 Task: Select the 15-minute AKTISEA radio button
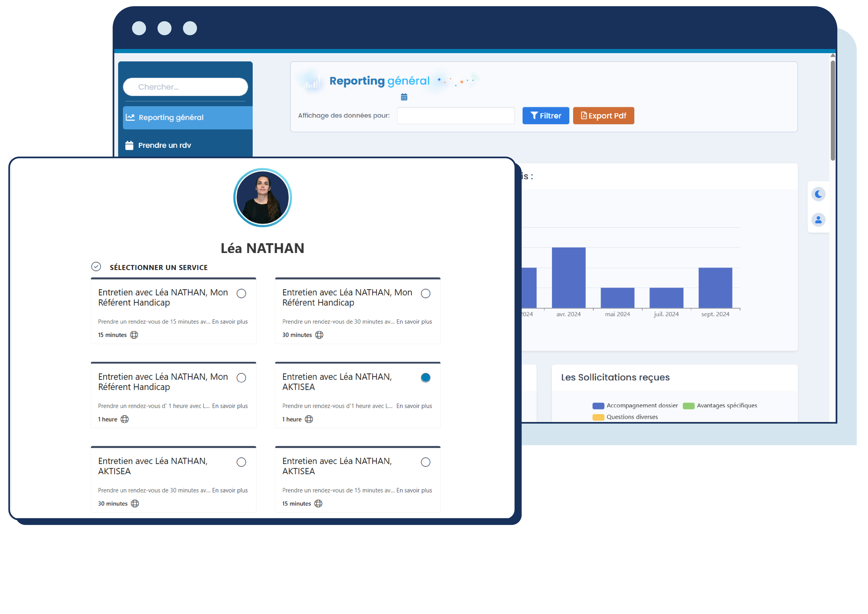[426, 462]
